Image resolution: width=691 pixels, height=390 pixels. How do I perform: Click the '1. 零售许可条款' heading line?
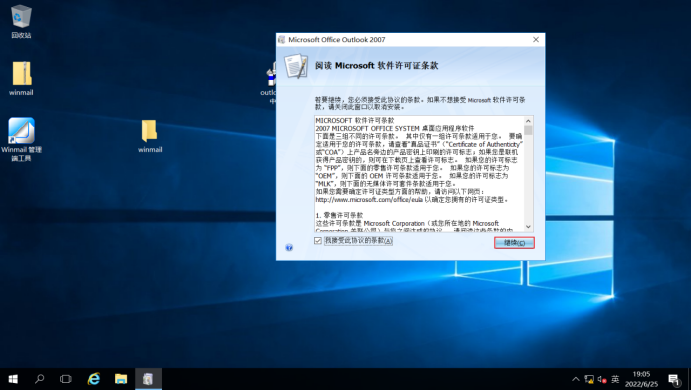339,215
